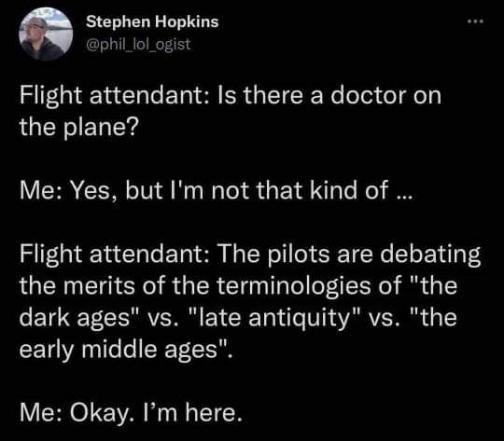Open the three-dot more options menu
This screenshot has width=504, height=441.
(x=475, y=21)
